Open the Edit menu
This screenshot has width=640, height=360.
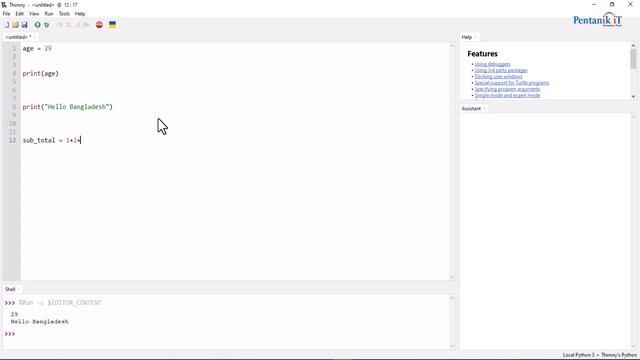[x=19, y=13]
